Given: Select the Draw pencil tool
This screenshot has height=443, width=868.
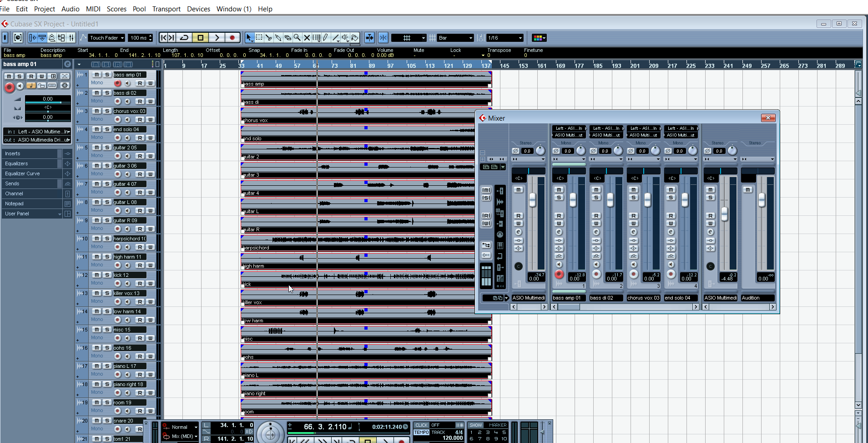Looking at the screenshot, I should pyautogui.click(x=326, y=38).
